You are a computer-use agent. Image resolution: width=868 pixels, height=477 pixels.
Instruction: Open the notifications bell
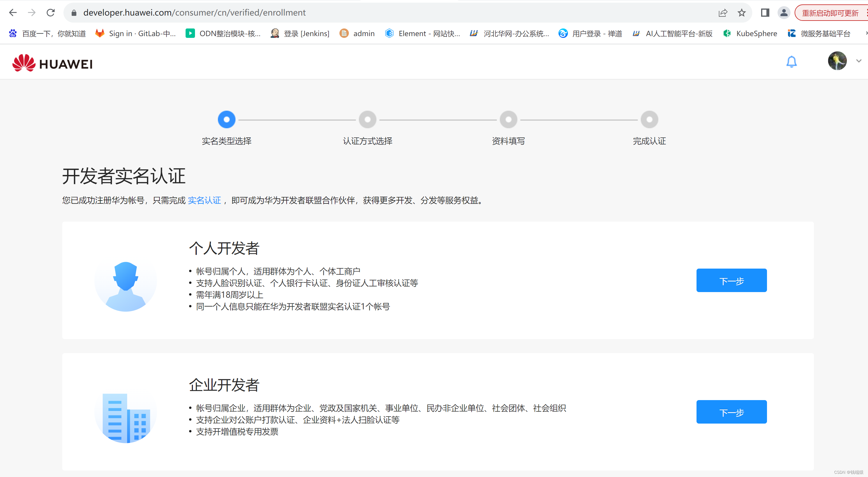tap(791, 62)
